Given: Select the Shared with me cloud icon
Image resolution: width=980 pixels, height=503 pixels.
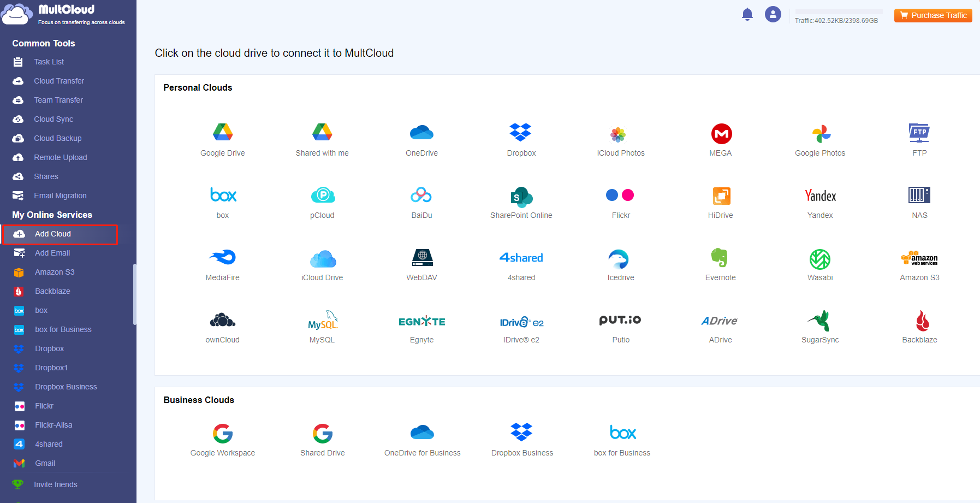Looking at the screenshot, I should tap(322, 132).
